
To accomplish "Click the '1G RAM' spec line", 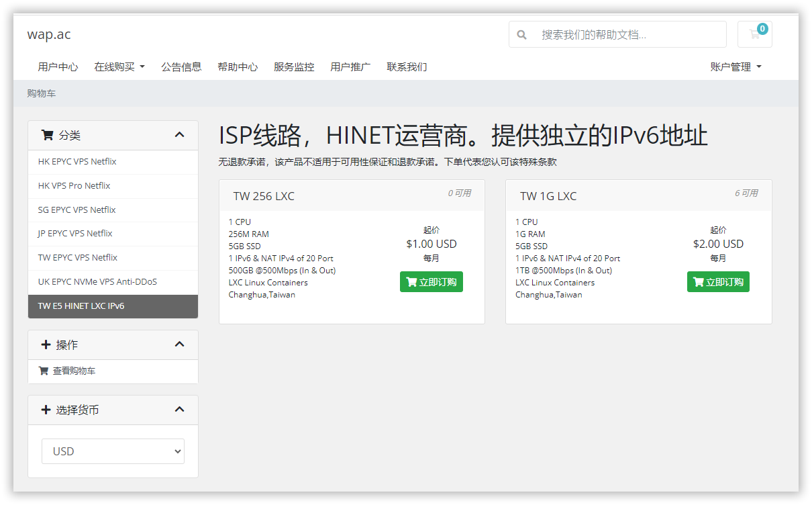I will (x=530, y=234).
